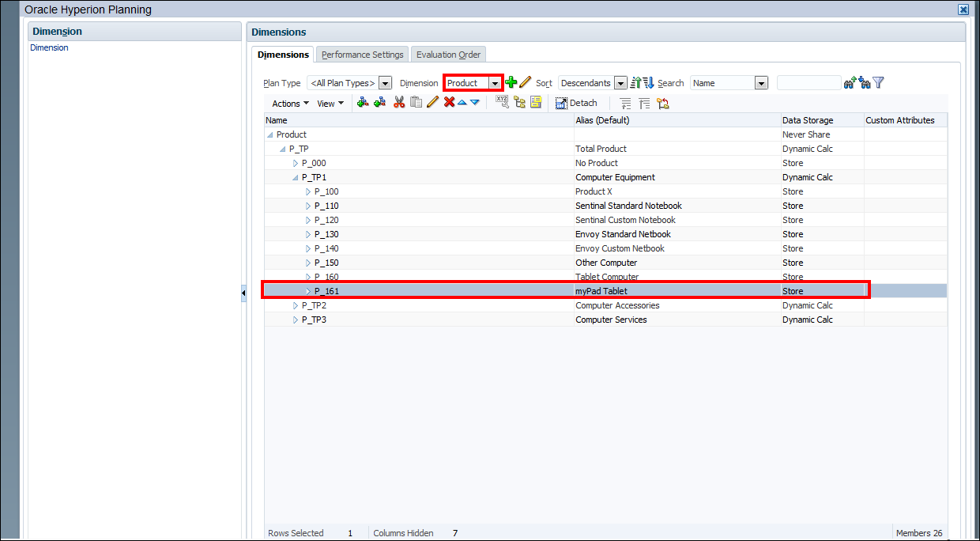This screenshot has height=541, width=980.
Task: Click the Add Child icon in toolbar
Action: pos(363,103)
